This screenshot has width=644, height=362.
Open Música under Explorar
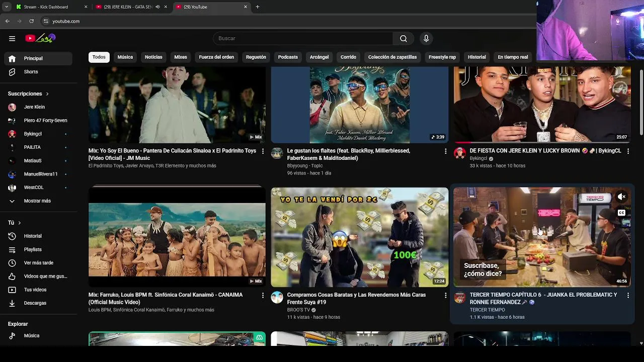pyautogui.click(x=38, y=336)
